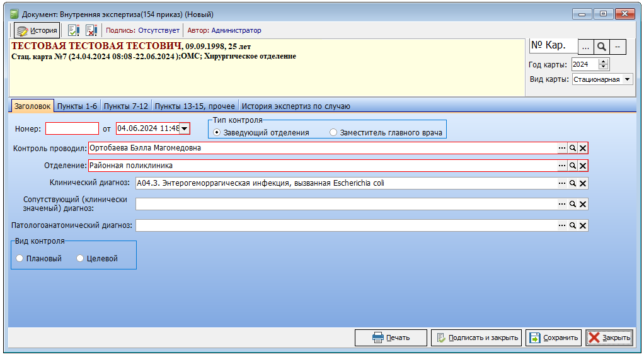Click the 'Подписать и закрыть' button

(476, 338)
